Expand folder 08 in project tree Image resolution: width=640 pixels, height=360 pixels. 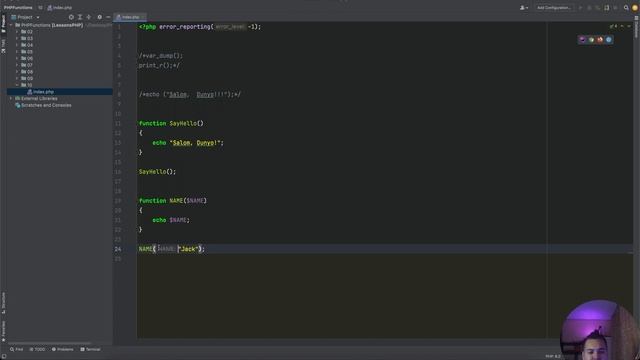pos(17,72)
